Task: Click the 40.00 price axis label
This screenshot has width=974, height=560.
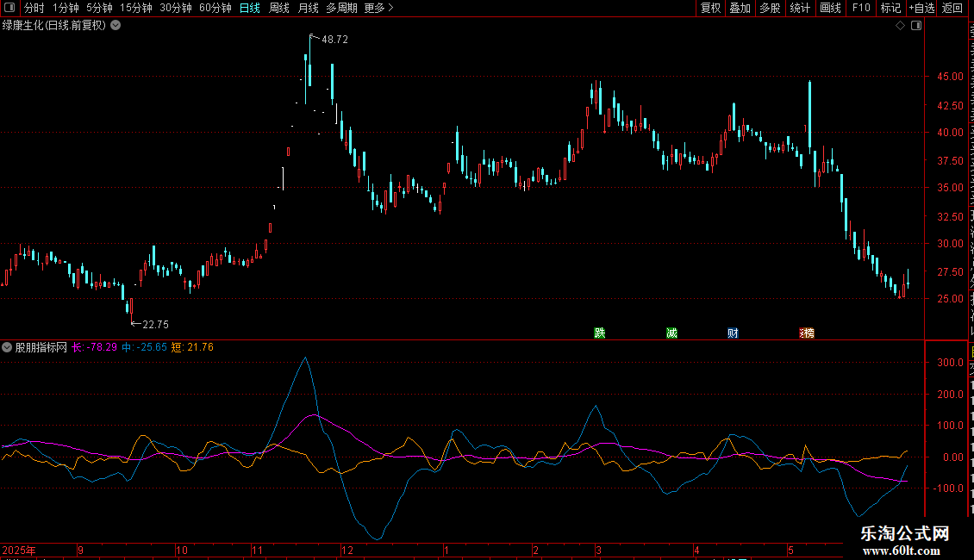Action: pos(951,132)
